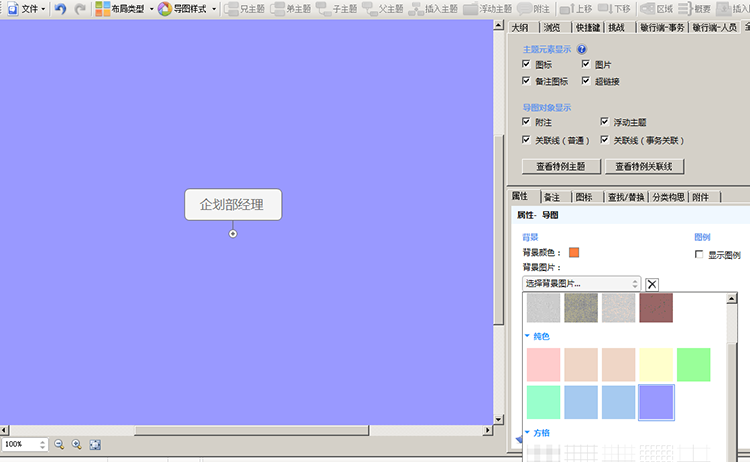Click the 查看特例主题 button
Viewport: 750px width, 462px height.
[560, 166]
